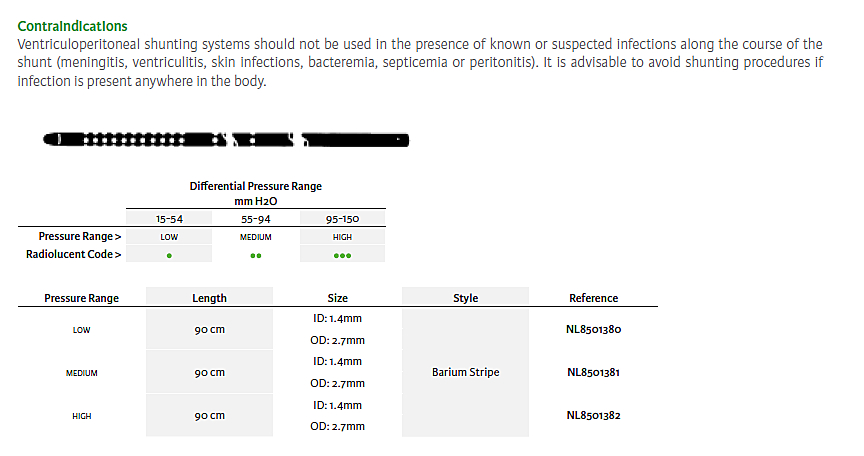
Task: Click the Differential Pressure Range title
Action: (255, 186)
